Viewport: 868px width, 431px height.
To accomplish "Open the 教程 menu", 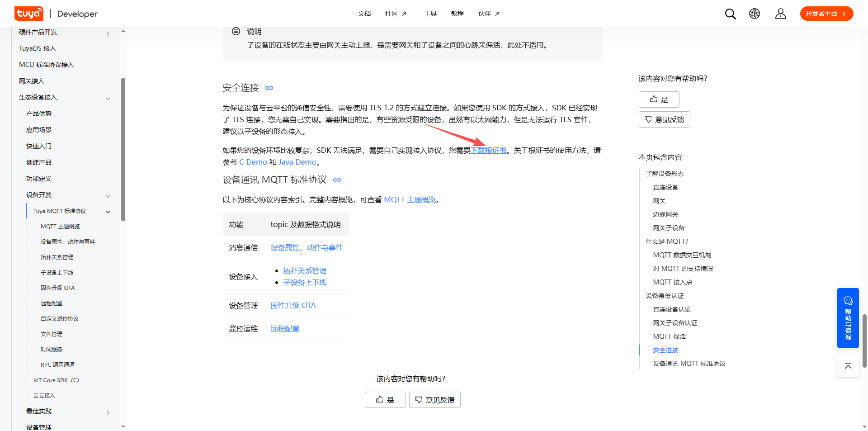I will coord(458,14).
